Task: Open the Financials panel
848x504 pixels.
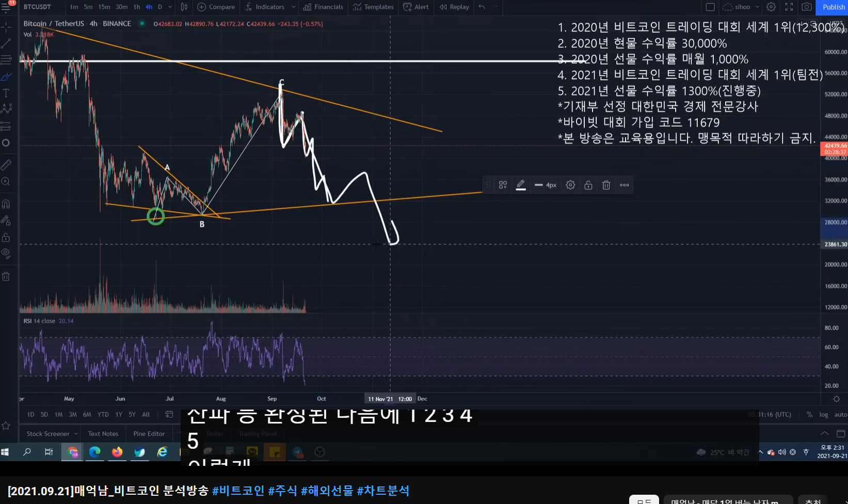Action: 323,7
